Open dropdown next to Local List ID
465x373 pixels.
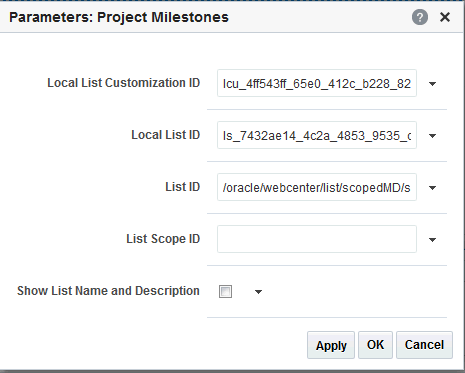(x=432, y=136)
